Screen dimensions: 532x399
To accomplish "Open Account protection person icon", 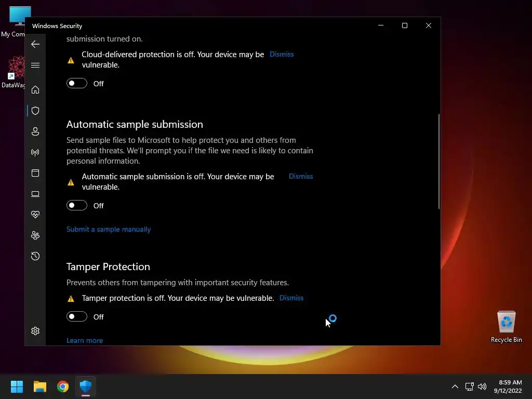I will pos(35,131).
